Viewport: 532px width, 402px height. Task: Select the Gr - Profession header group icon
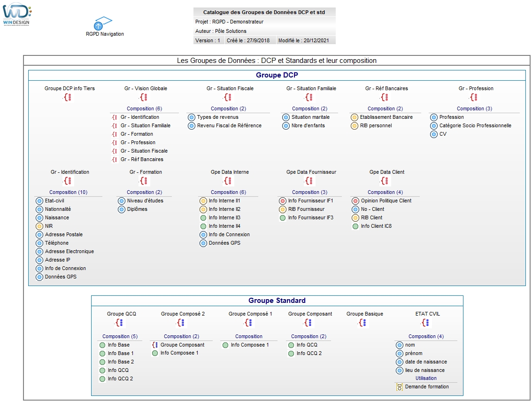pyautogui.click(x=474, y=97)
